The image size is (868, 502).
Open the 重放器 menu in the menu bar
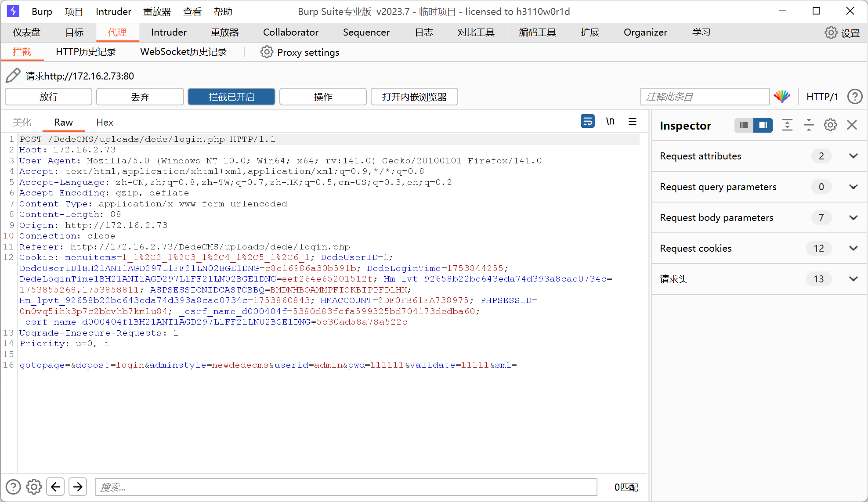coord(157,11)
